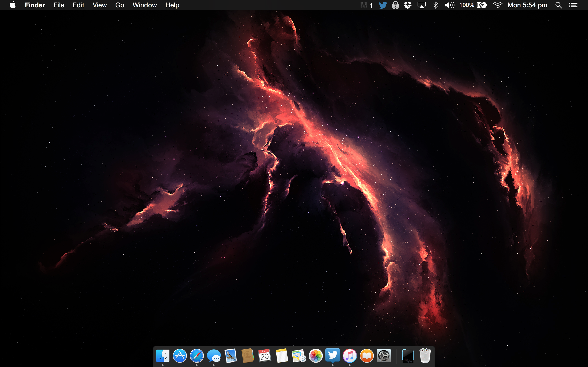
Task: Open the Maps app icon
Action: [x=299, y=356]
